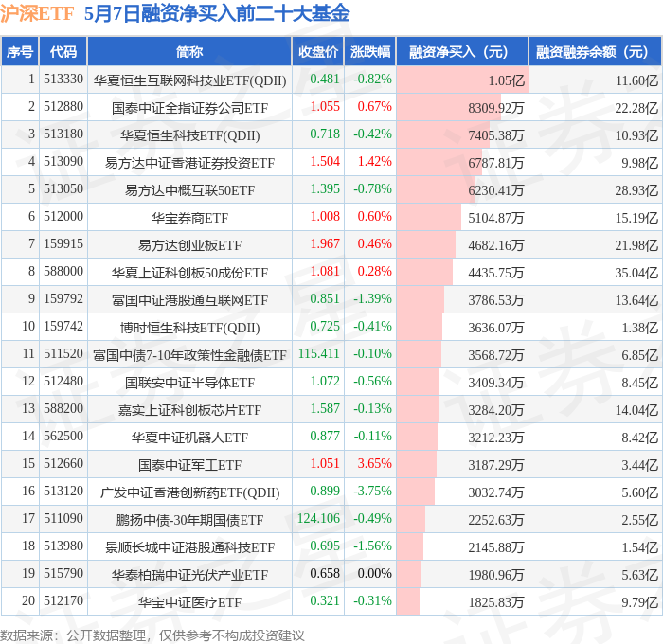Viewport: 663px width, 644px height.
Task: Click the 沪深ETF title label
Action: (x=37, y=13)
